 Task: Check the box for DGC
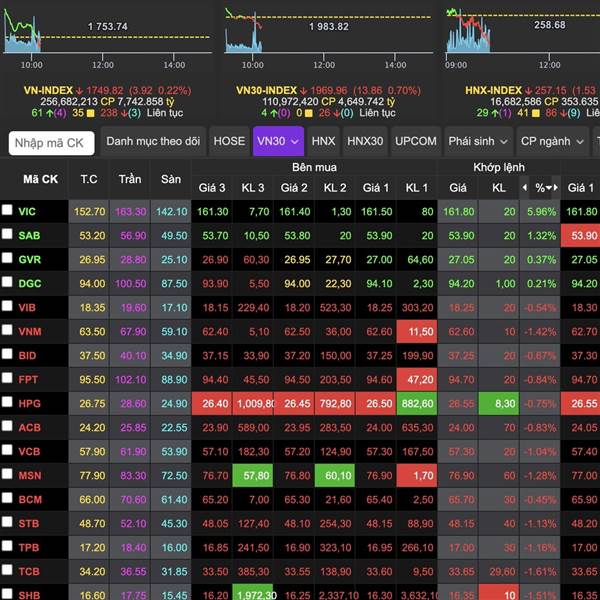pyautogui.click(x=7, y=282)
